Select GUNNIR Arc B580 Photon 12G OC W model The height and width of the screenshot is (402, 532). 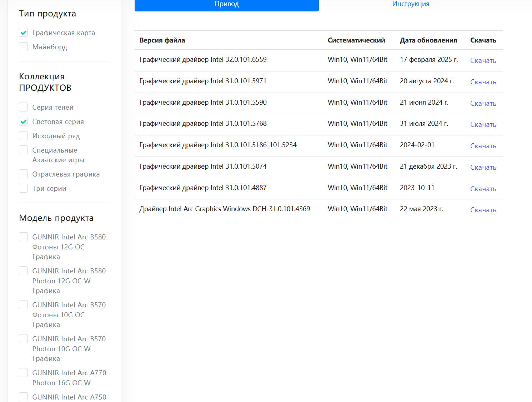click(x=24, y=271)
